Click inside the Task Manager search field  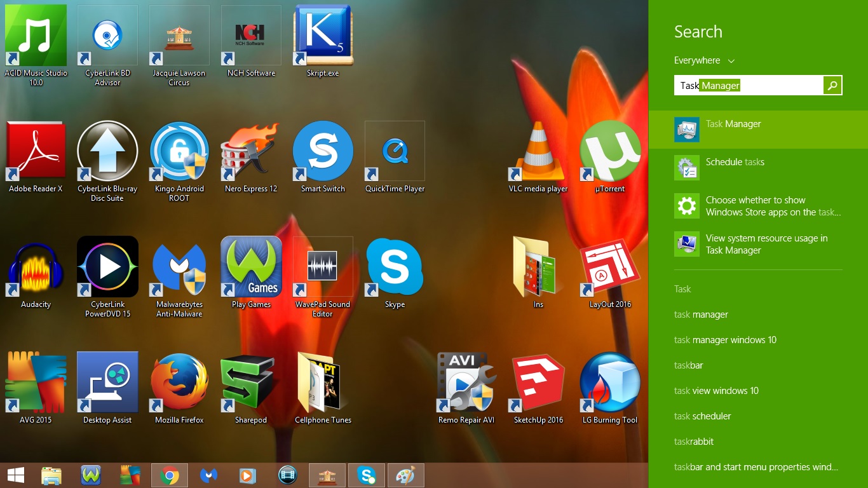pyautogui.click(x=749, y=85)
